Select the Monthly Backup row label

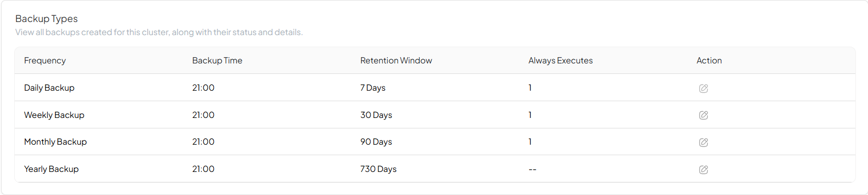point(55,142)
